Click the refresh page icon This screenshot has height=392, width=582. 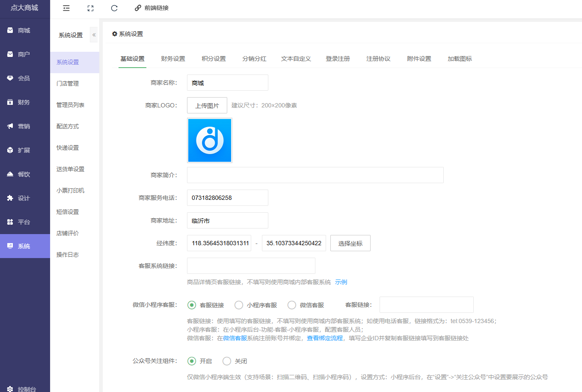114,8
